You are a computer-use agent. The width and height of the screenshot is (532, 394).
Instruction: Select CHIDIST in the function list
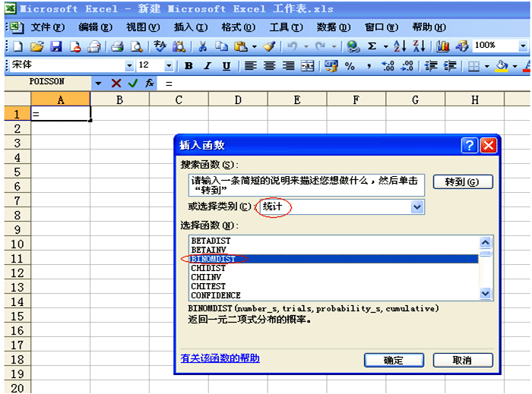tap(209, 268)
